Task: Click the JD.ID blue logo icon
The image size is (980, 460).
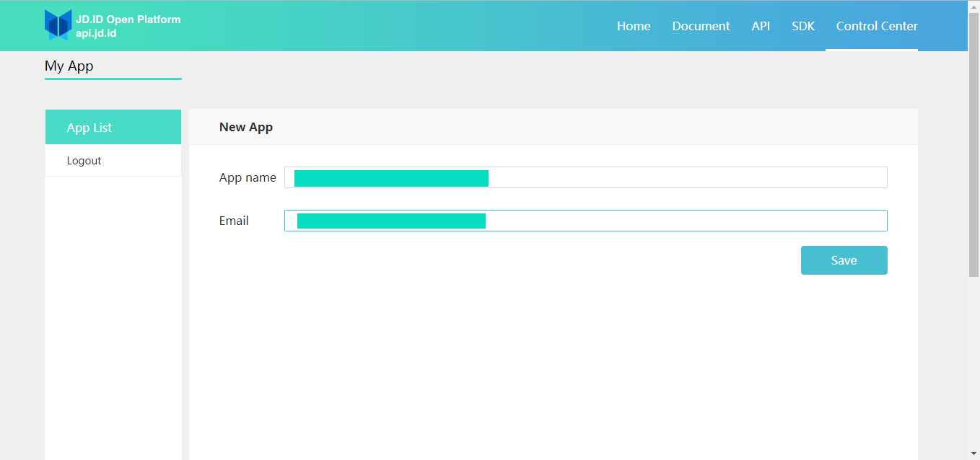Action: pyautogui.click(x=58, y=25)
